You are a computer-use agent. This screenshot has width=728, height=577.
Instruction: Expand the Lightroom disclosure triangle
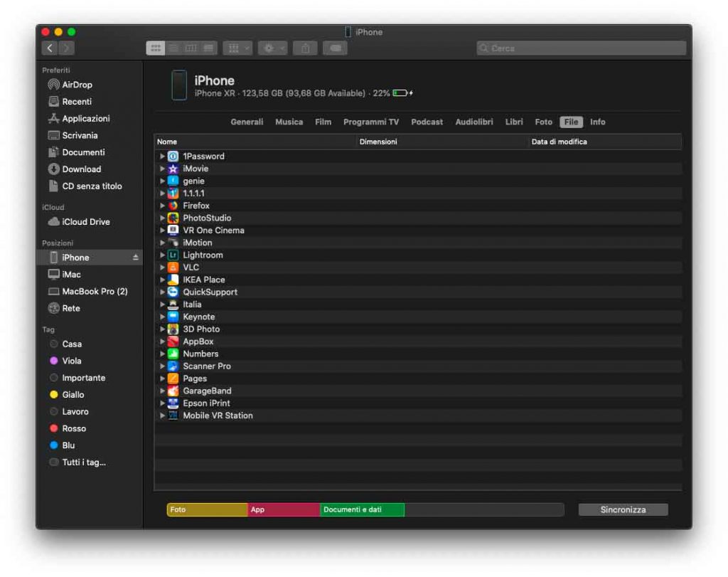(162, 255)
